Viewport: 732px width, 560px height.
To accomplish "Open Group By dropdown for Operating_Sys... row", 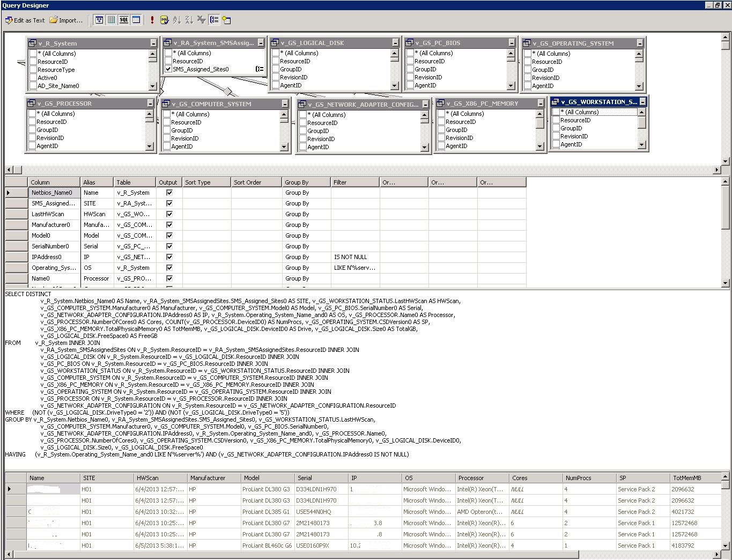I will coord(306,268).
